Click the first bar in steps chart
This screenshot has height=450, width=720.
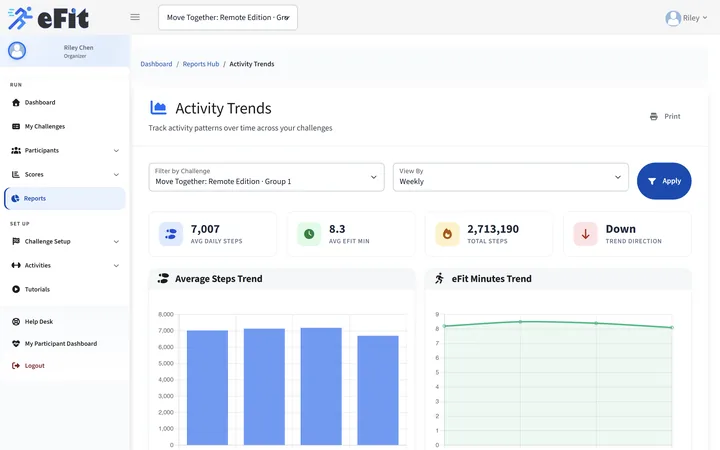[208, 388]
